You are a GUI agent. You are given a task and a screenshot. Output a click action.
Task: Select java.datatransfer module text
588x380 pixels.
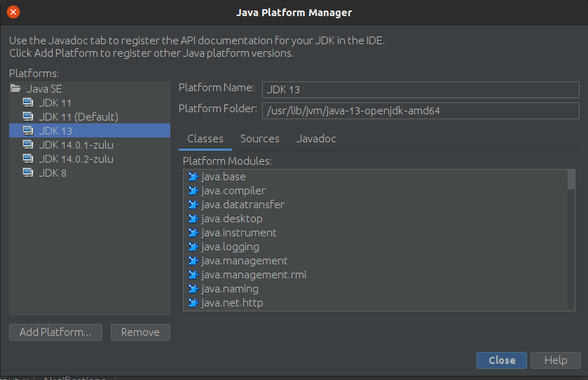[x=243, y=205]
